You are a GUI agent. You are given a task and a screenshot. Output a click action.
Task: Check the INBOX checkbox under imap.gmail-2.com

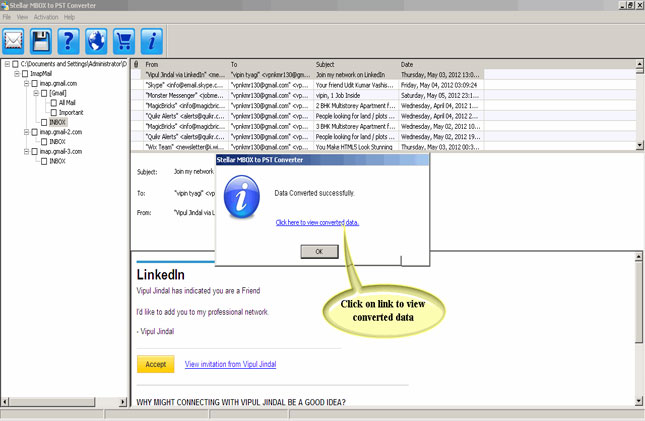tap(44, 142)
